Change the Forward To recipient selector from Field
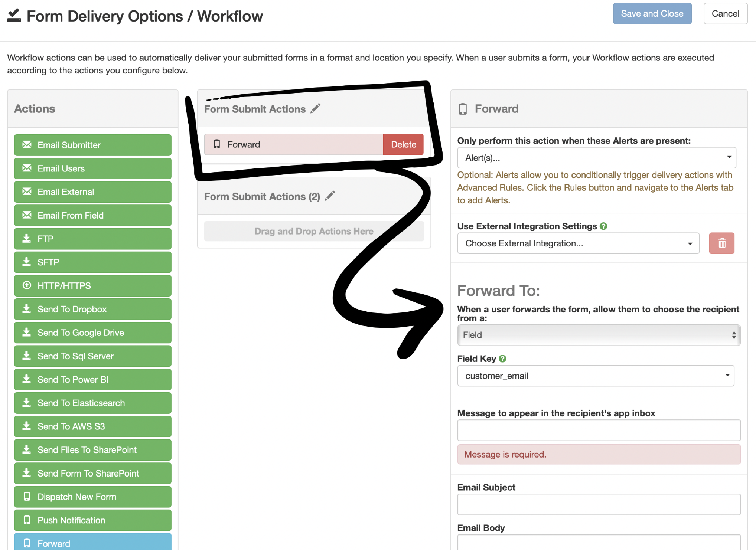This screenshot has width=756, height=550. click(598, 335)
